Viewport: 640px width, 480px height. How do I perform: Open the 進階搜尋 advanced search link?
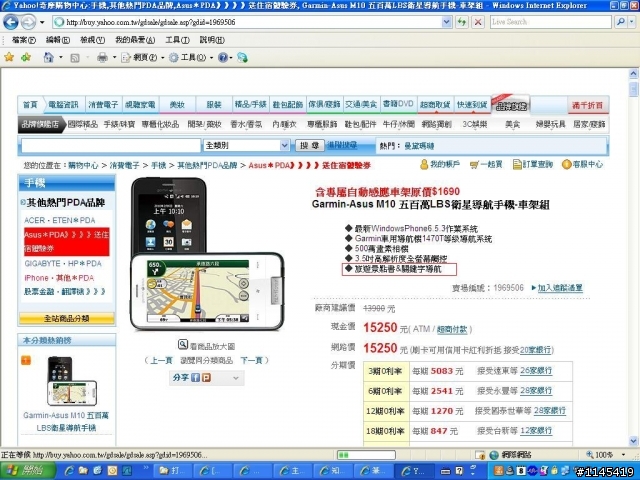click(342, 145)
